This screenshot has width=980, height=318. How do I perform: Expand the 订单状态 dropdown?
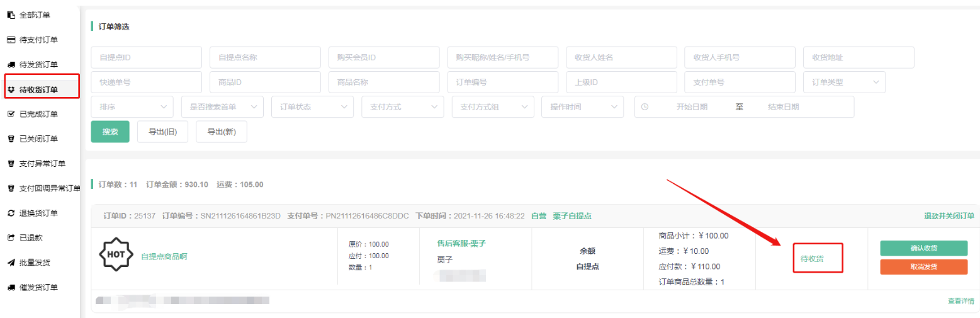click(x=312, y=107)
